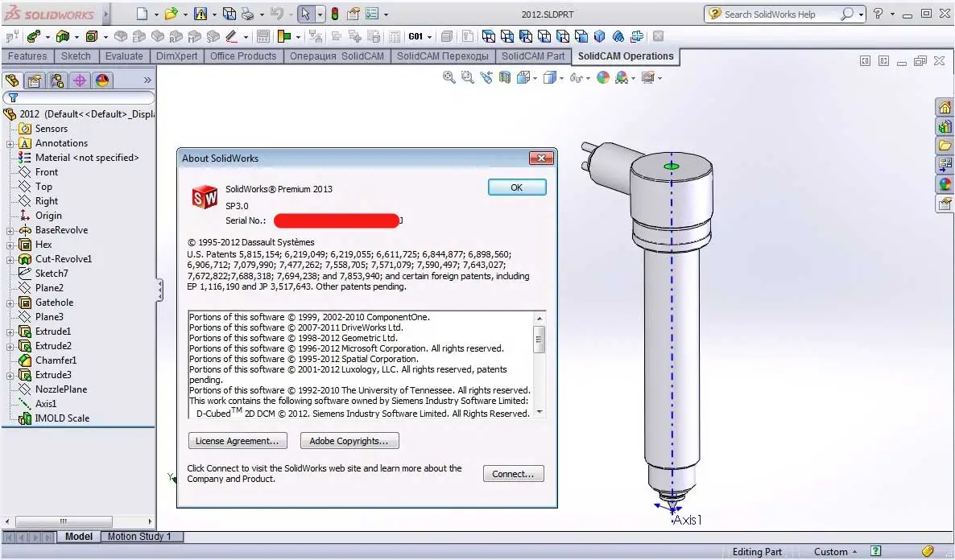The width and height of the screenshot is (955, 560).
Task: Open the Display Style dropdown arrow
Action: coord(561,78)
